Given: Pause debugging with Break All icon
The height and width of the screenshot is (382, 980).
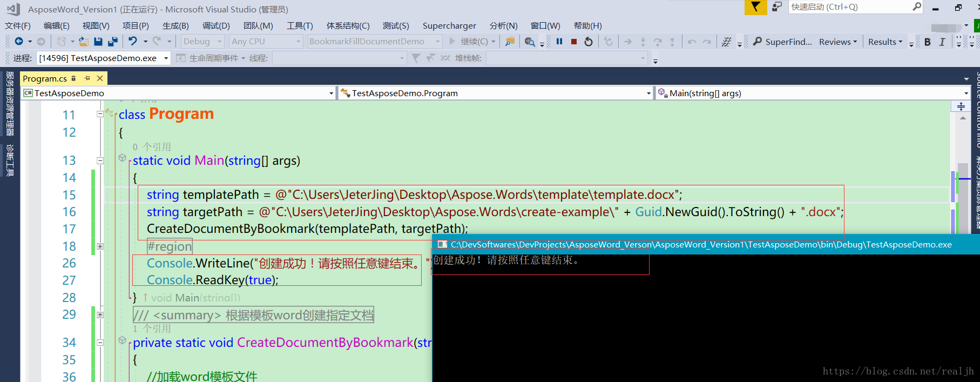Looking at the screenshot, I should [559, 42].
